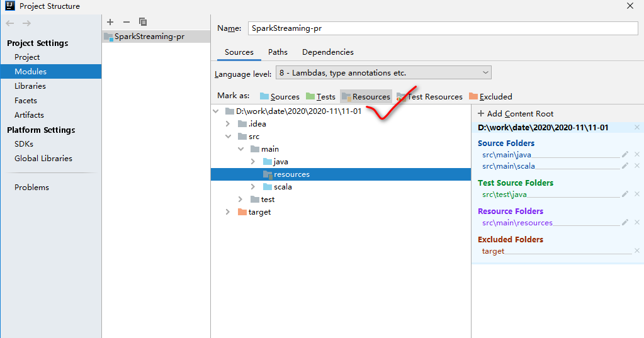Mark folder as Test Resources
This screenshot has height=338, width=644.
429,96
